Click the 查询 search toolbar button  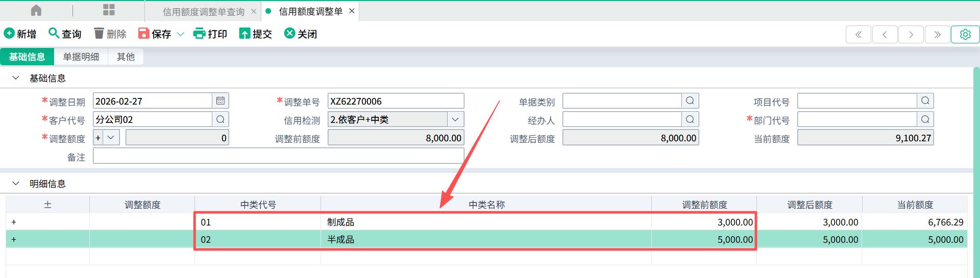[65, 34]
